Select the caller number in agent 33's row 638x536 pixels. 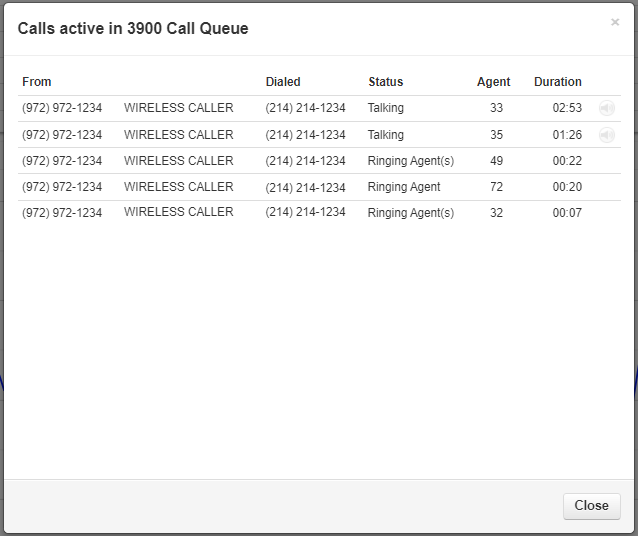pos(62,108)
